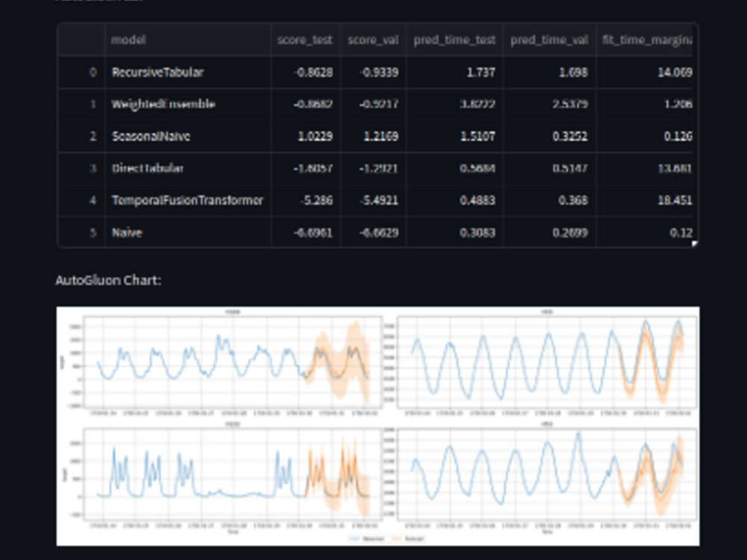
Task: Click the pred_time_val cell of DirectTabular
Action: (x=549, y=168)
